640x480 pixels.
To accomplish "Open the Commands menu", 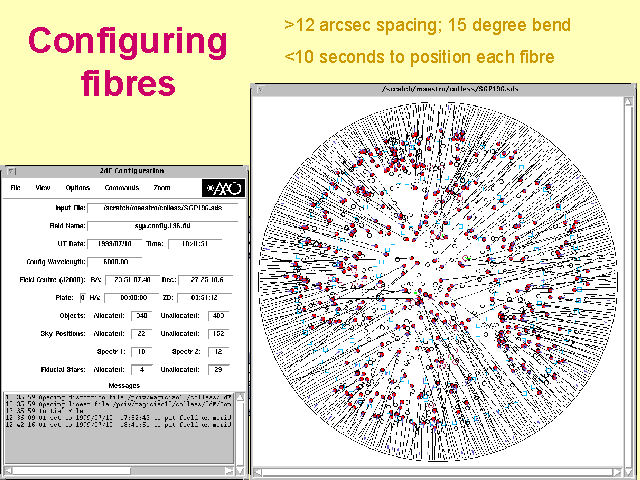I will 122,187.
